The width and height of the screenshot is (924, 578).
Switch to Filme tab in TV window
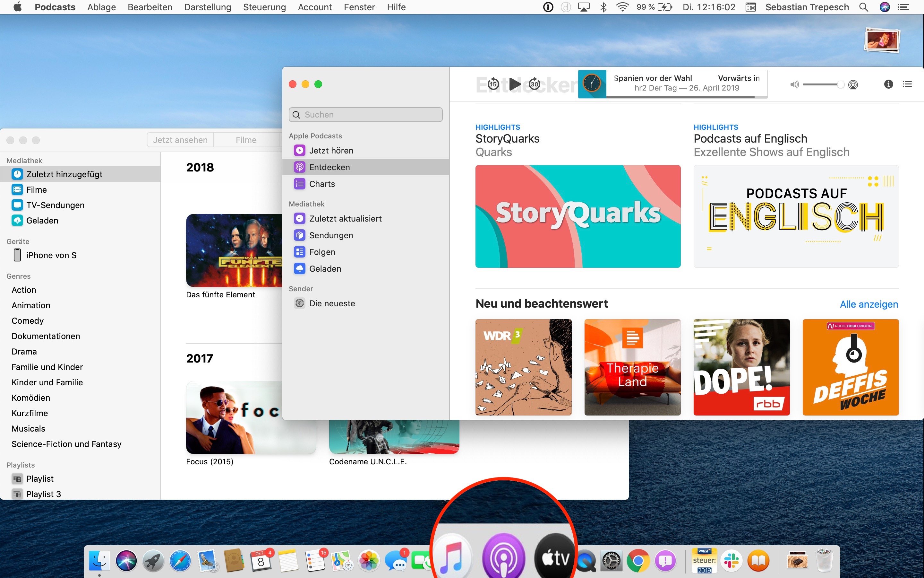point(246,140)
